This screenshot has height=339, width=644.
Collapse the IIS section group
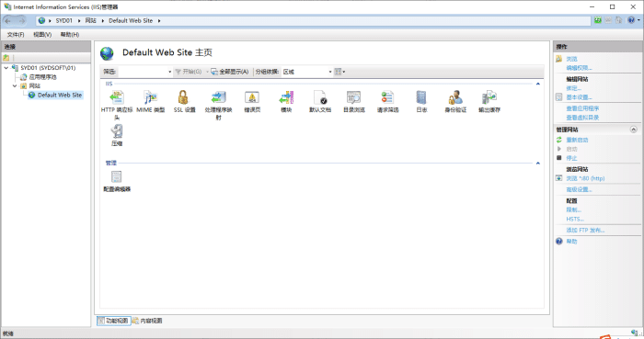coord(537,84)
